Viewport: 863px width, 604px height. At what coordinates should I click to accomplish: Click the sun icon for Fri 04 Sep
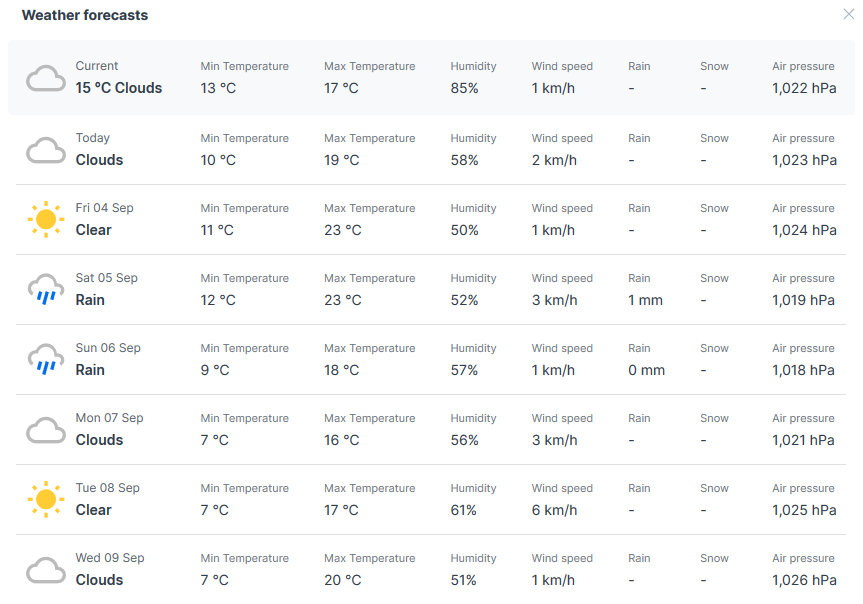[46, 219]
